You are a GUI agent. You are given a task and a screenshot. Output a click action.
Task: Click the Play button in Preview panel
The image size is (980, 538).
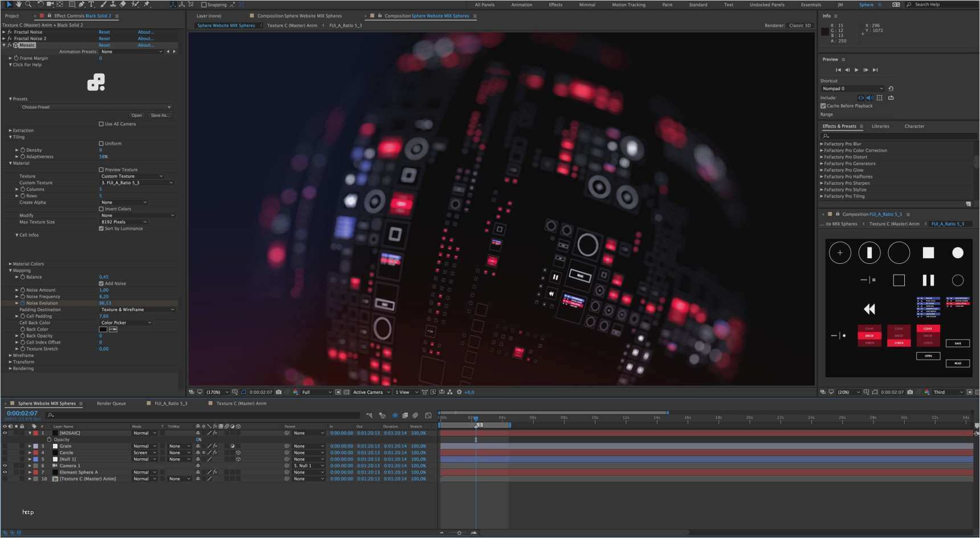coord(856,70)
